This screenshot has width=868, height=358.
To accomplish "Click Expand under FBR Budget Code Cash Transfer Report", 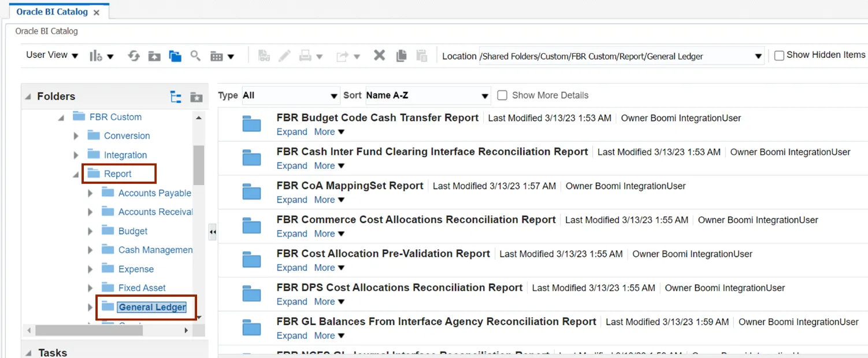I will coord(292,132).
